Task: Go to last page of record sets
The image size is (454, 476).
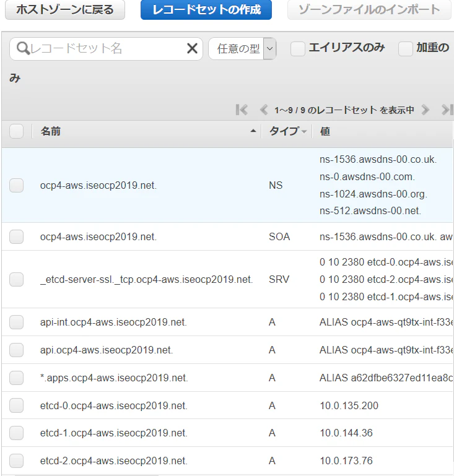Action: point(447,110)
